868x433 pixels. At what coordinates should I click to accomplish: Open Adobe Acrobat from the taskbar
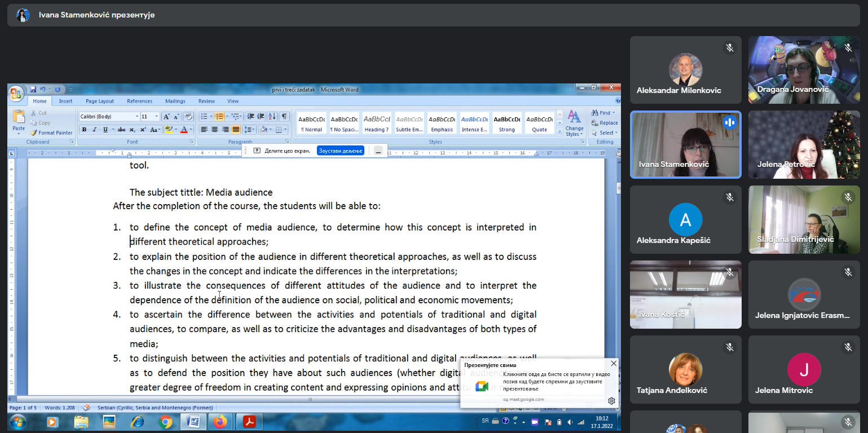(249, 421)
